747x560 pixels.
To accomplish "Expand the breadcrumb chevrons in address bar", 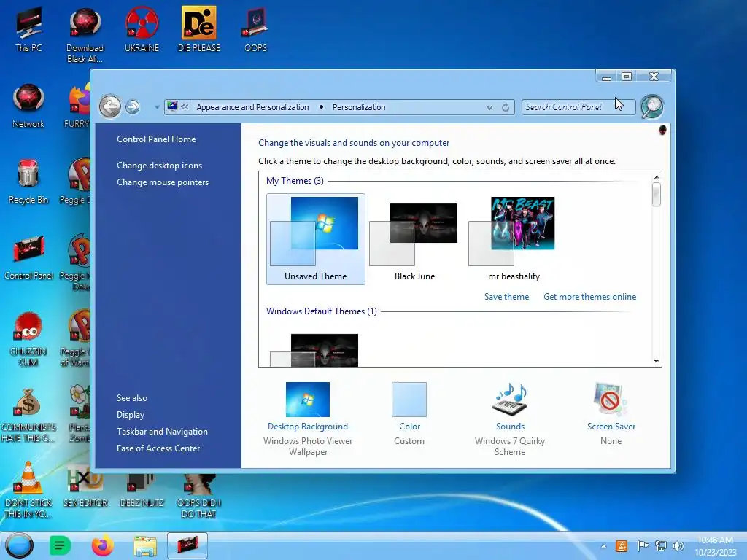I will 185,107.
